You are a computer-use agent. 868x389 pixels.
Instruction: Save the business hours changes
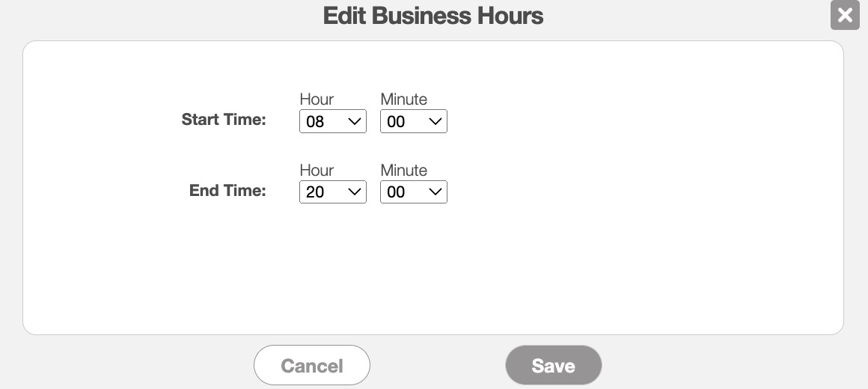coord(553,365)
